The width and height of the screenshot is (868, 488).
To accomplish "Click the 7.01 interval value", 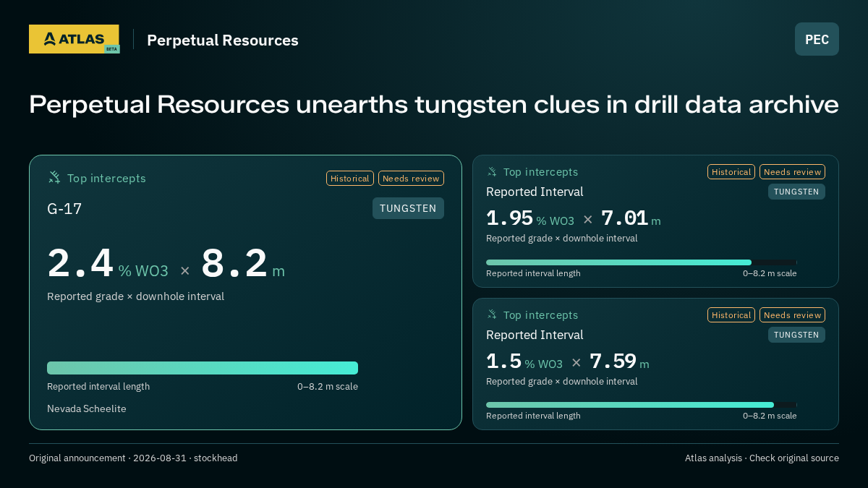I will [624, 218].
